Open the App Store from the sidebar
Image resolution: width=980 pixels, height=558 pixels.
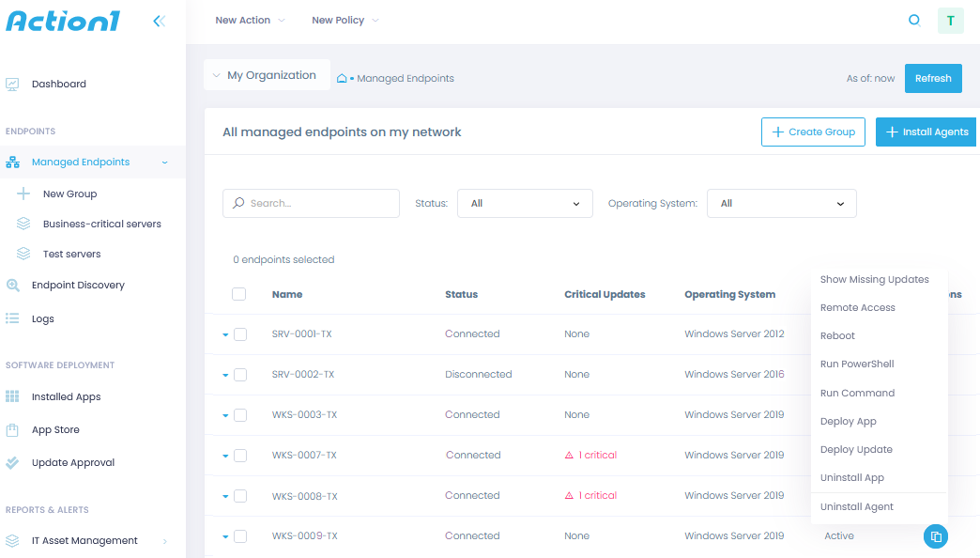point(13,429)
